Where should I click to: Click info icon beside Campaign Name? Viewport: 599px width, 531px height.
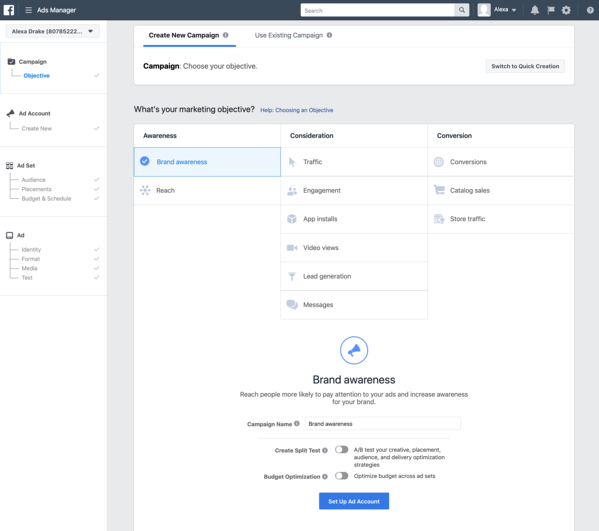(297, 423)
